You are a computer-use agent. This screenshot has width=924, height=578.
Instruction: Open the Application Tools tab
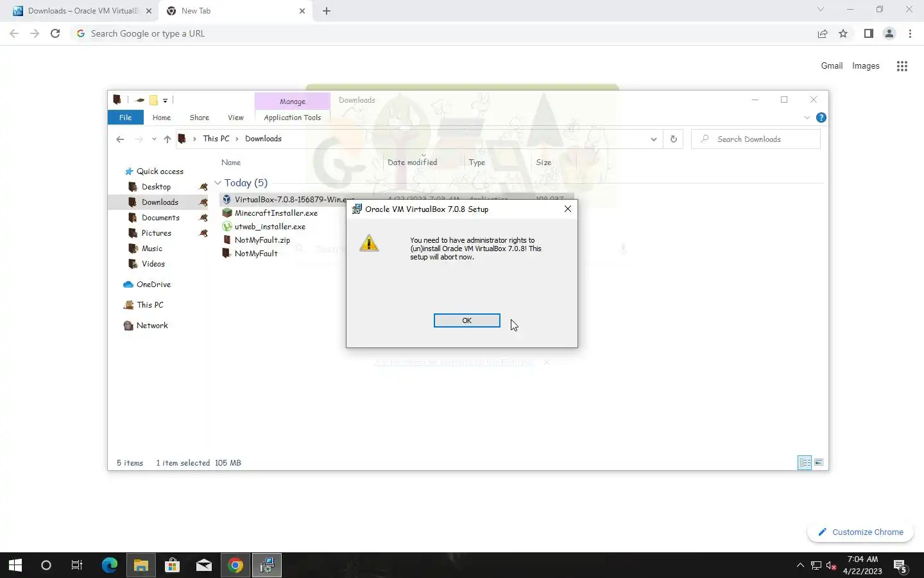pos(293,118)
